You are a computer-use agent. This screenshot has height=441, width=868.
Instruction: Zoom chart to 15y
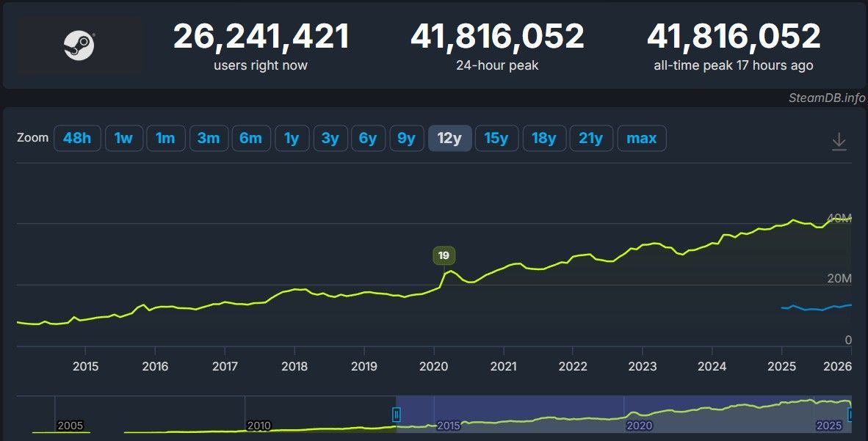tap(496, 138)
